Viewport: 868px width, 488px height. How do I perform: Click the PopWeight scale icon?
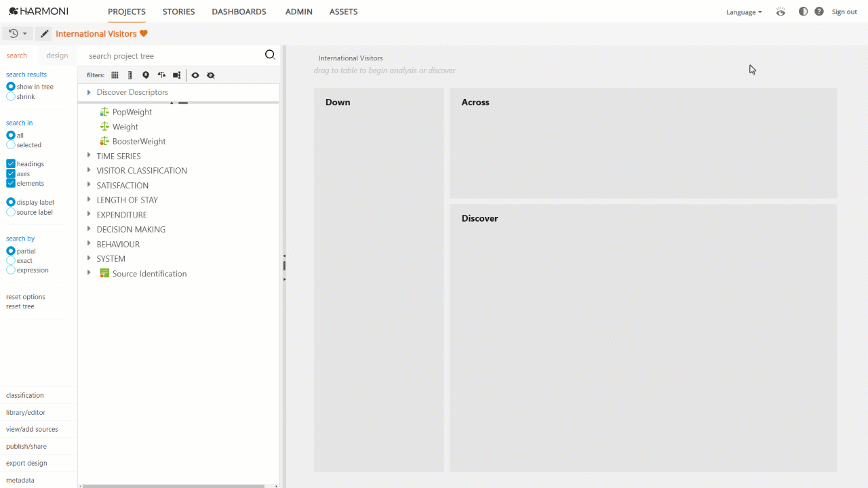point(104,112)
